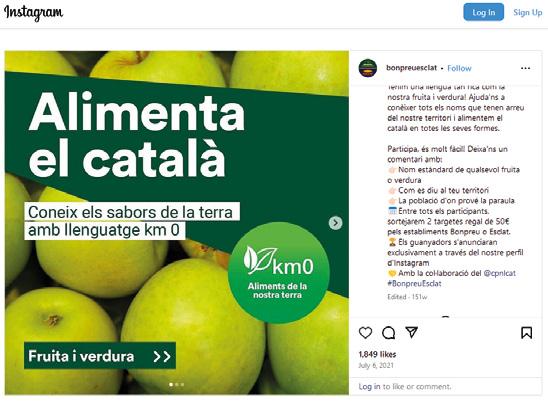548x401 pixels.
Task: Click Log in to like or comment
Action: [x=369, y=387]
